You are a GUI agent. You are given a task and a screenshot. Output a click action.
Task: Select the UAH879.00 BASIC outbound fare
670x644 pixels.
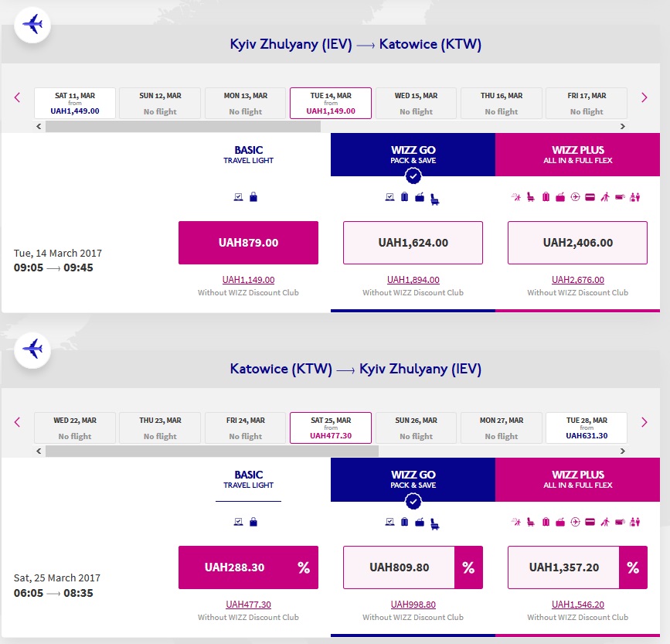tap(248, 243)
